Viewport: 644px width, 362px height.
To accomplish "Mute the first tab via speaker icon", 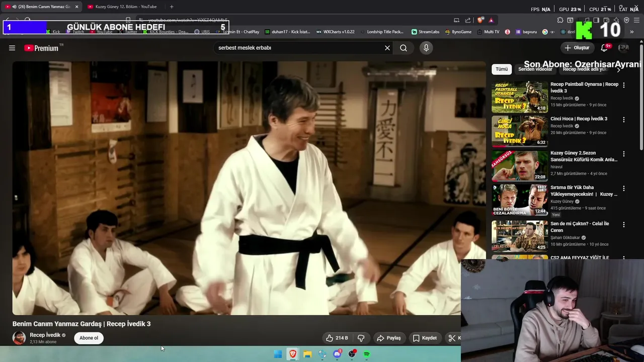I will click(x=14, y=7).
